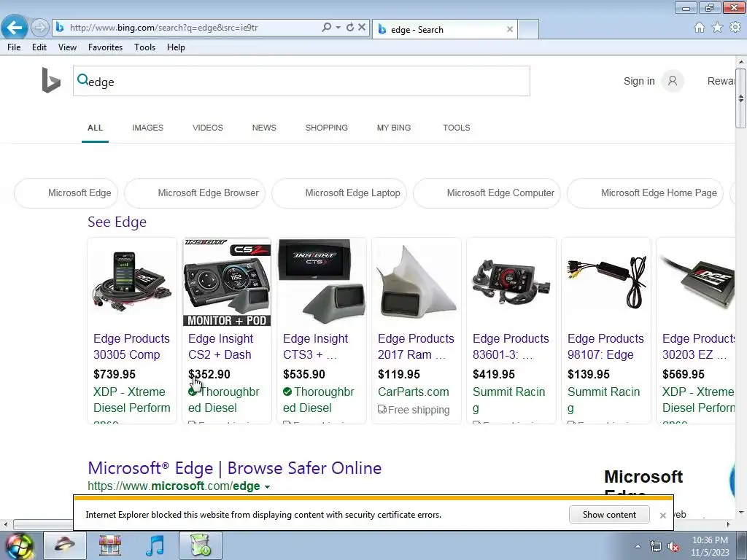747x560 pixels.
Task: Click the browser Forward arrow button
Action: pyautogui.click(x=40, y=28)
